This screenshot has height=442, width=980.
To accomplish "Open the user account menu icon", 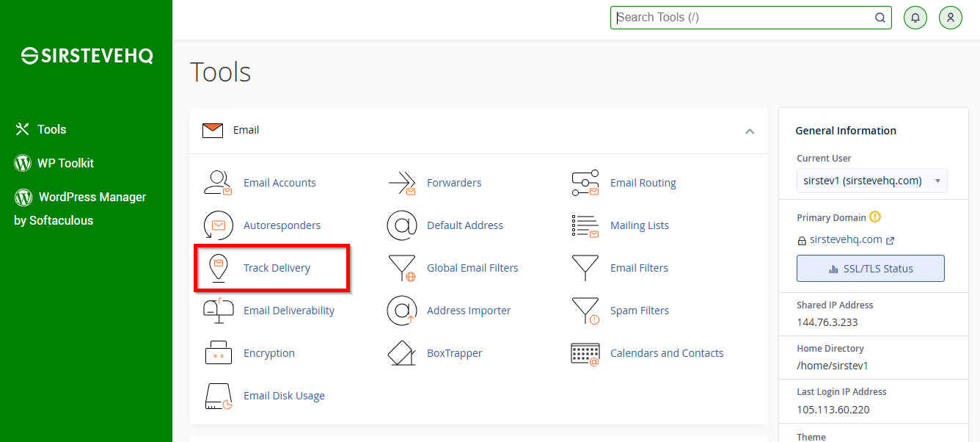I will click(951, 18).
